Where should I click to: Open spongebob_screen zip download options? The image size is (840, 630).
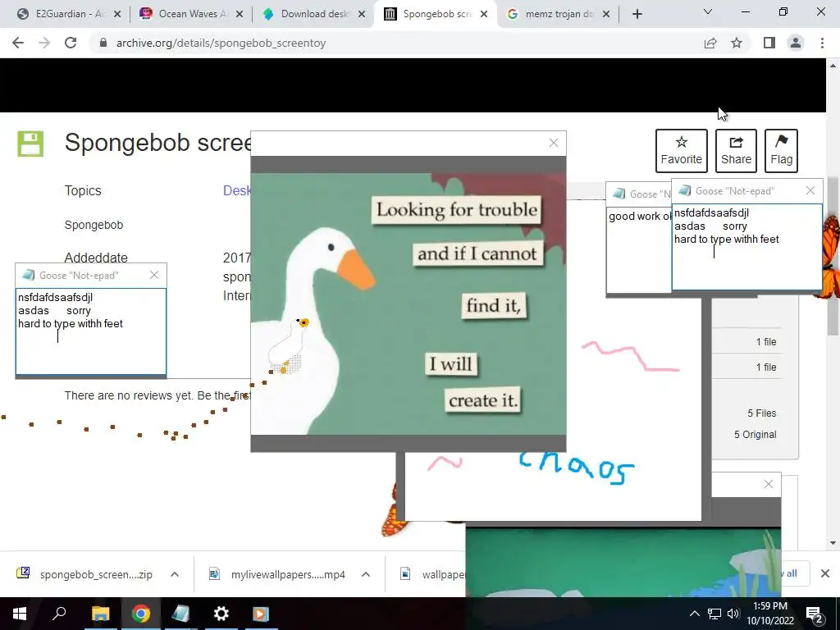point(175,574)
